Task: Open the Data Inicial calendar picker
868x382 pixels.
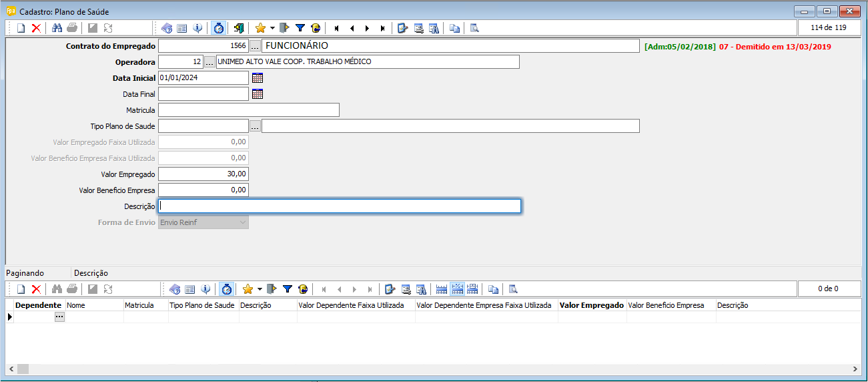Action: coord(258,78)
